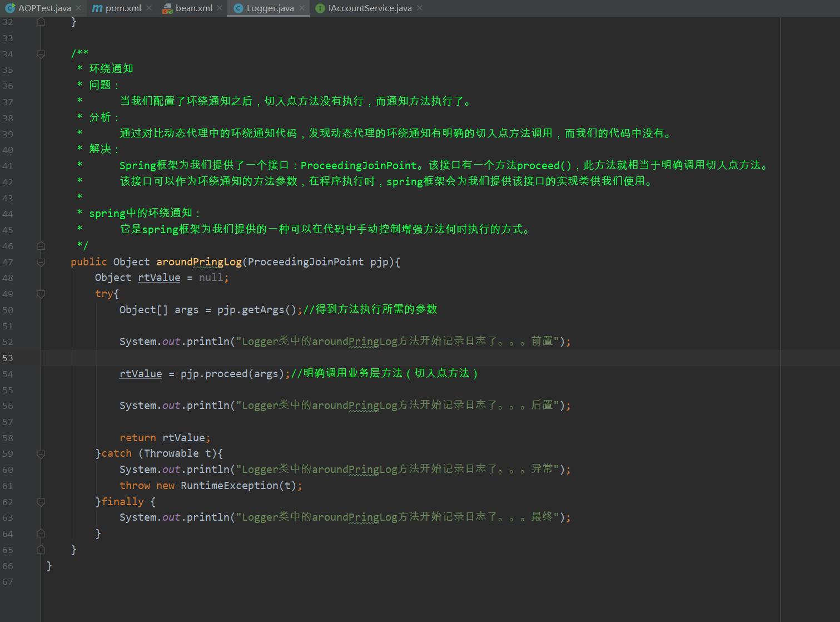Viewport: 840px width, 622px height.
Task: Click the bean.xml Spring config icon
Action: pos(167,8)
